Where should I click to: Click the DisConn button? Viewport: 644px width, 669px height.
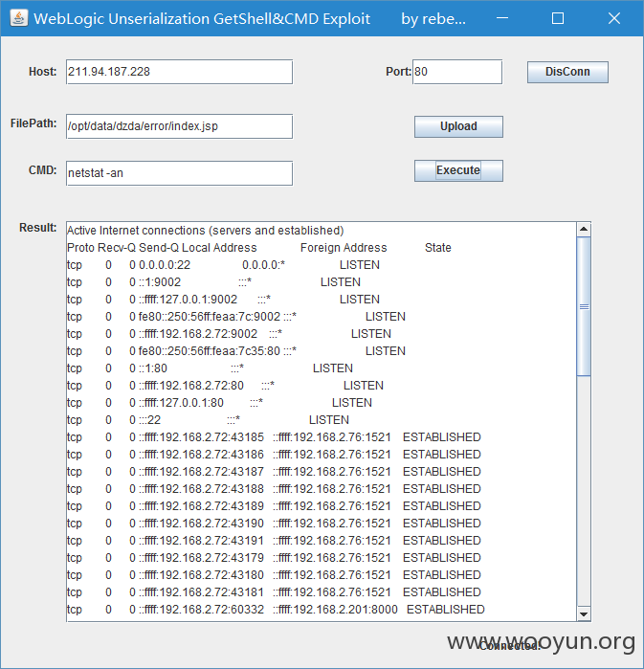[567, 72]
